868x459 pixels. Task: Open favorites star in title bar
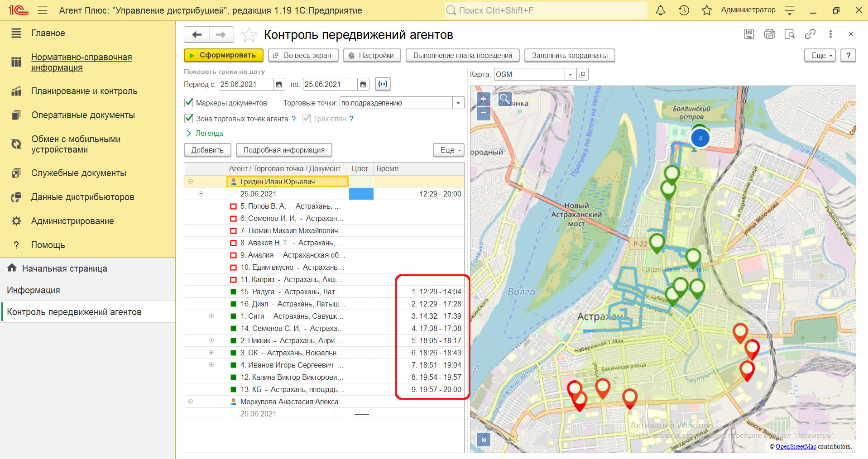[706, 10]
